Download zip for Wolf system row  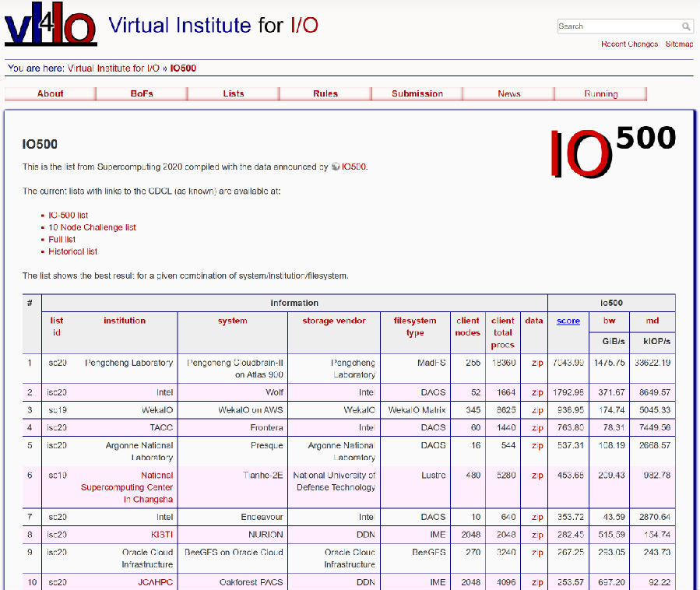tap(537, 392)
